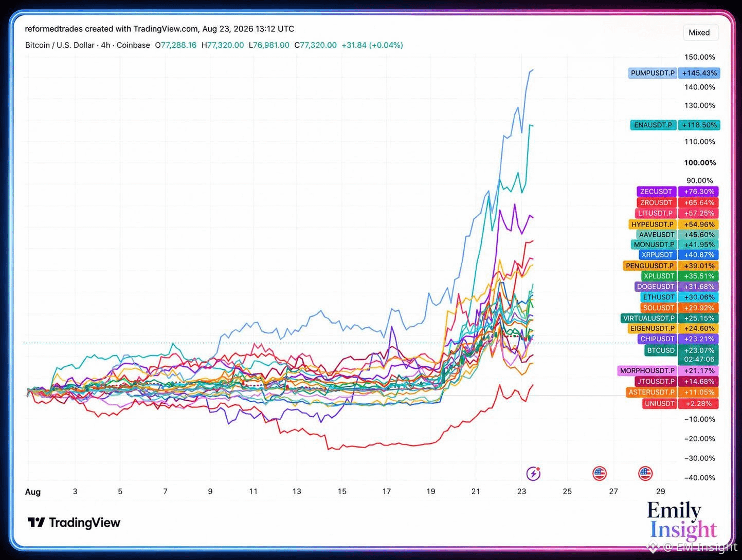Select the MORPHOUSDT.P symbol label
742x560 pixels.
click(x=647, y=370)
